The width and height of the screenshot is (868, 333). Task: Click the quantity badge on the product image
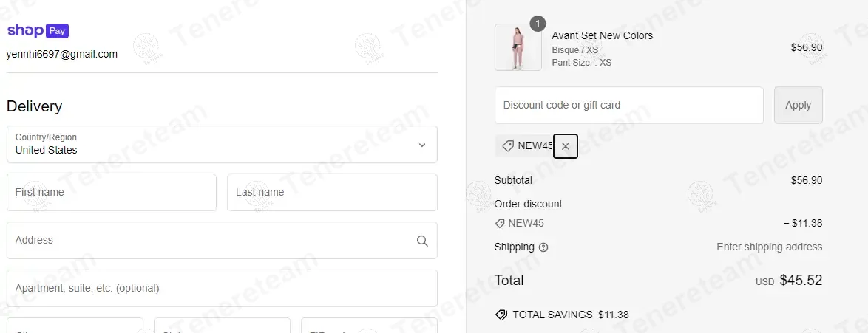[x=538, y=23]
